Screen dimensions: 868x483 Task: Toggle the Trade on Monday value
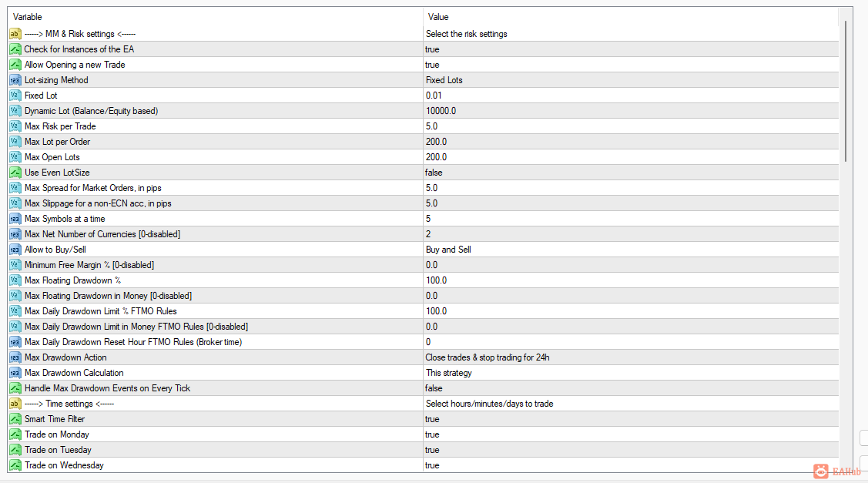click(432, 434)
